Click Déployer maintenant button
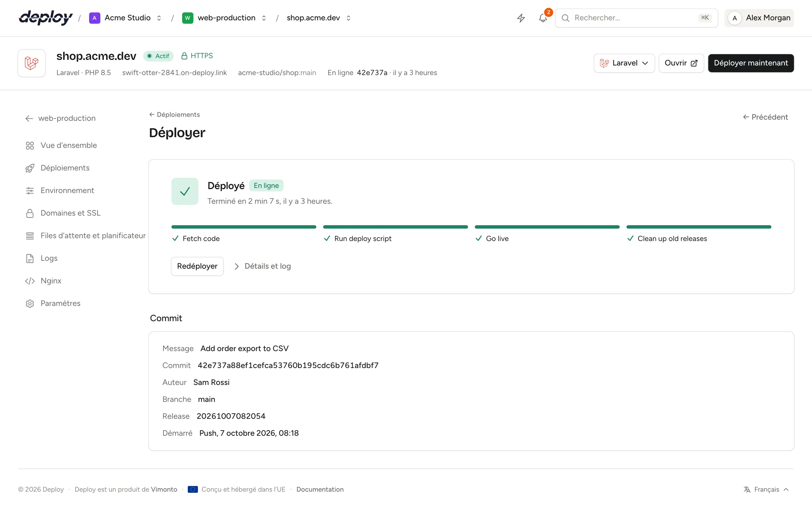Image resolution: width=812 pixels, height=508 pixels. pyautogui.click(x=751, y=63)
